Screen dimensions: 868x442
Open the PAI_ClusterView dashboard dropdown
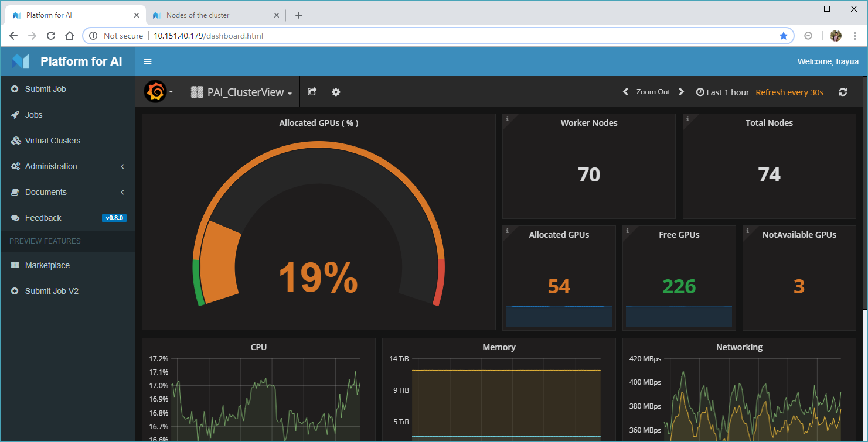(x=241, y=92)
